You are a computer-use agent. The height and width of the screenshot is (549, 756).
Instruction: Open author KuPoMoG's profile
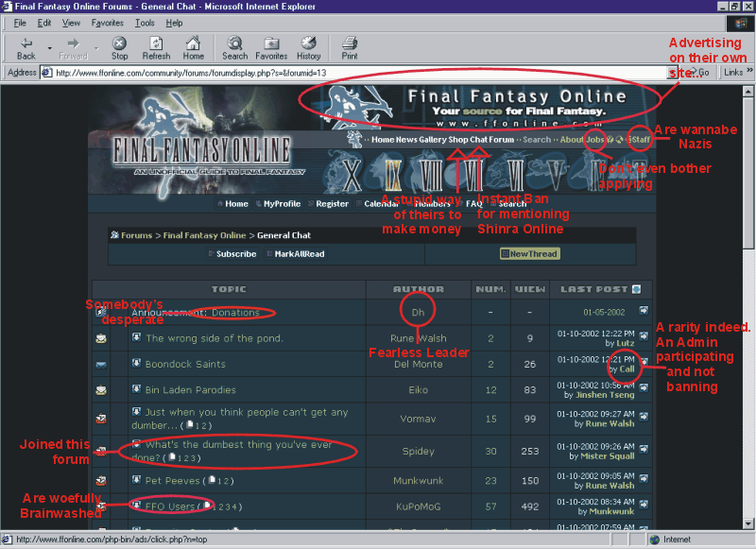[418, 506]
